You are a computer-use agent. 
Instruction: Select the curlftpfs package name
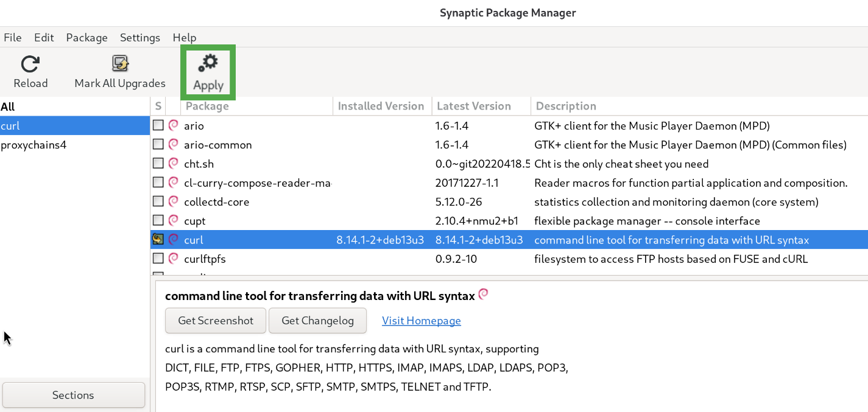(x=205, y=259)
